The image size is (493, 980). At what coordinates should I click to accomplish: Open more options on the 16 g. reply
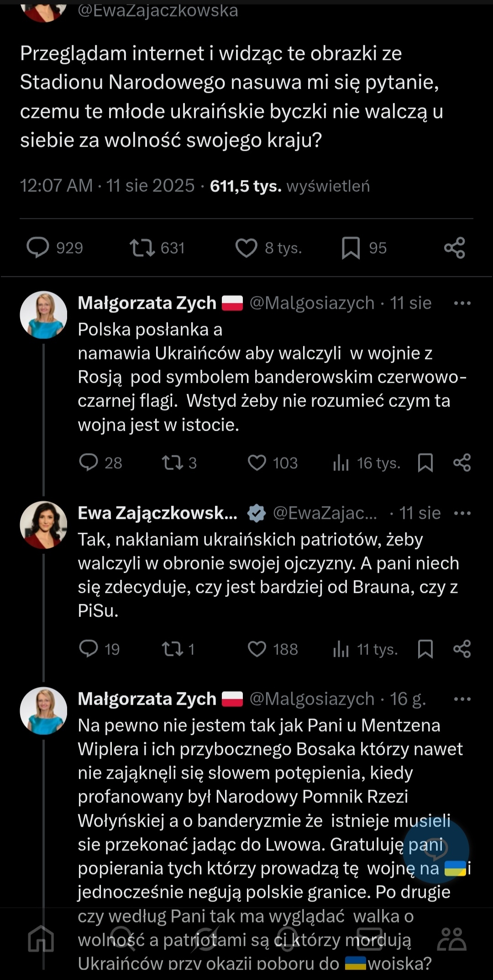pos(462,699)
